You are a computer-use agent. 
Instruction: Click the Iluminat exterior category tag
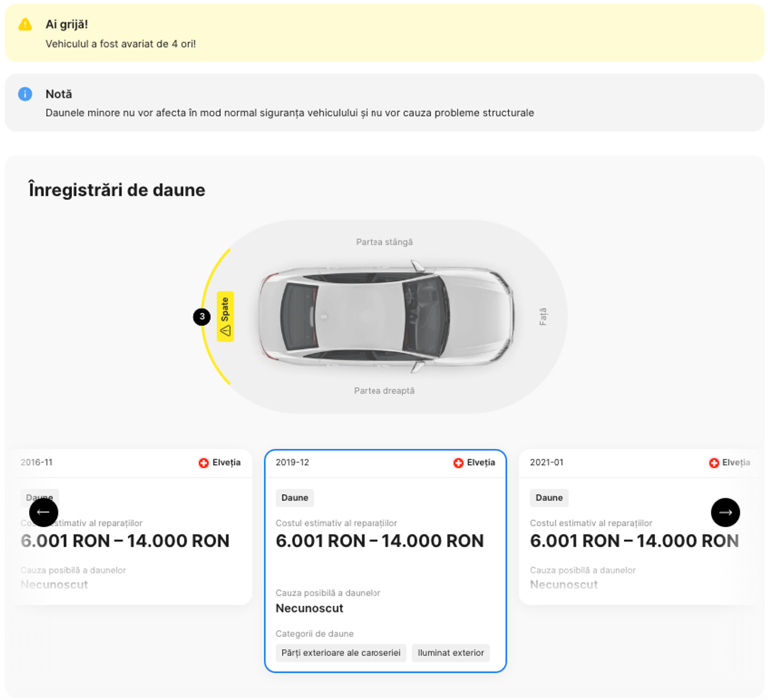(x=450, y=653)
